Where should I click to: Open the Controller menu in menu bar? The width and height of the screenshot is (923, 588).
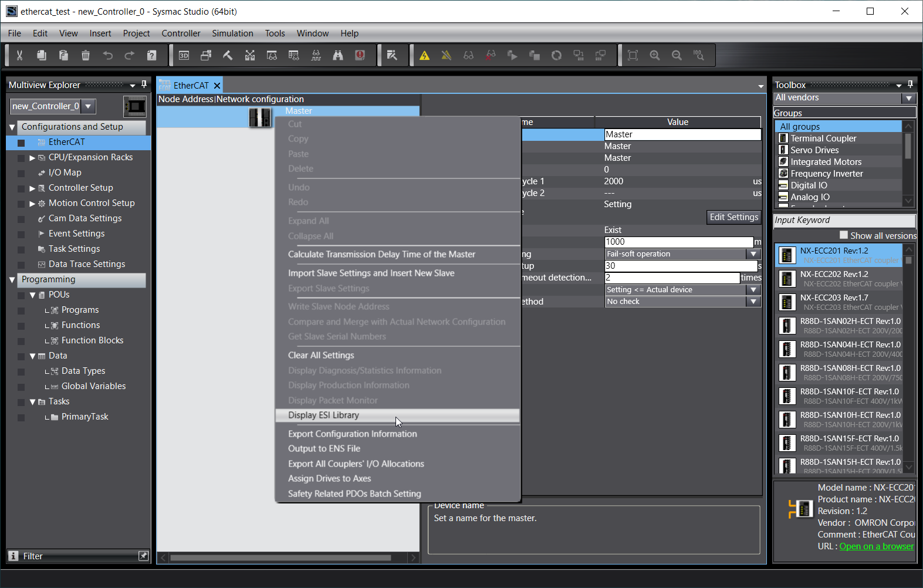tap(181, 33)
